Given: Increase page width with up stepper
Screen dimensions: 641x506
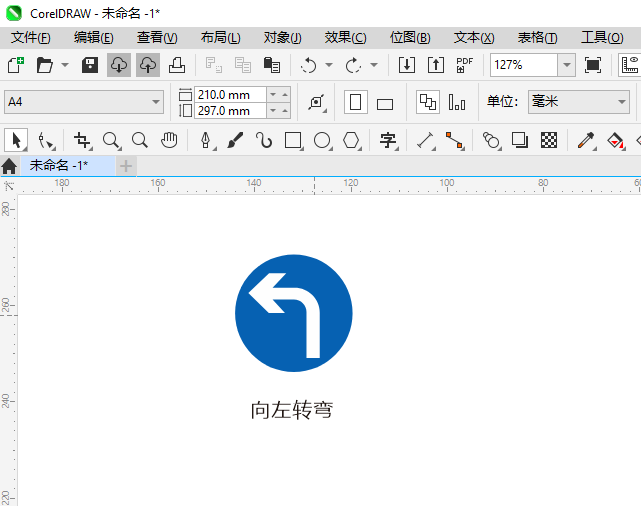Looking at the screenshot, I should click(x=285, y=94).
